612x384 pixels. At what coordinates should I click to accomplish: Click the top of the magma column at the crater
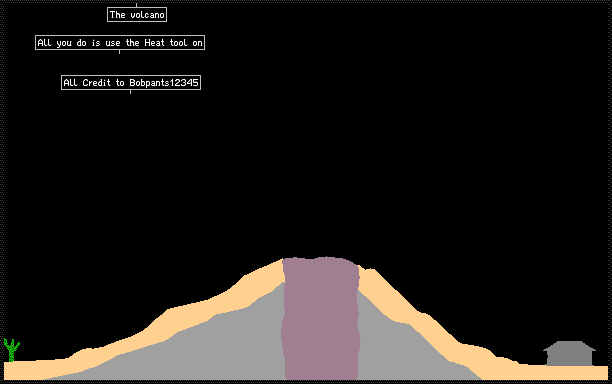[x=320, y=262]
